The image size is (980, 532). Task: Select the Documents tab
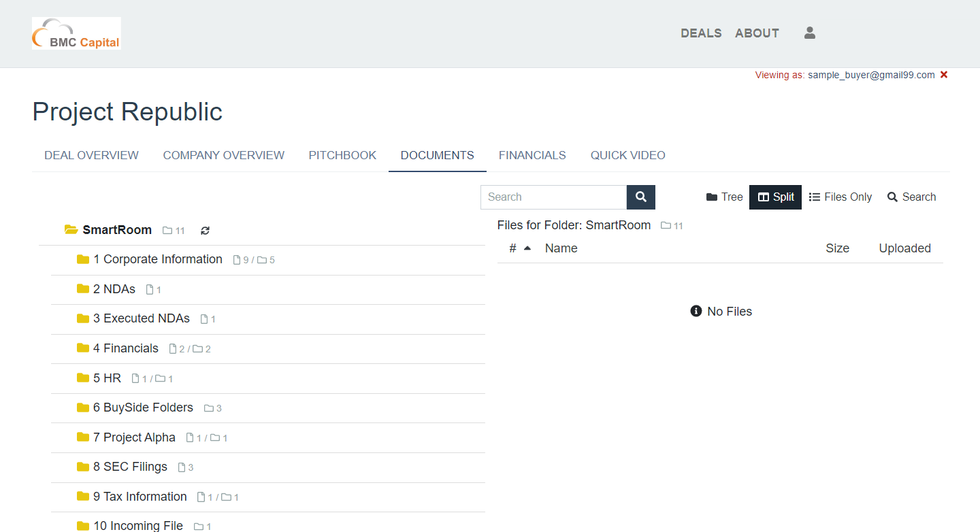[438, 156]
